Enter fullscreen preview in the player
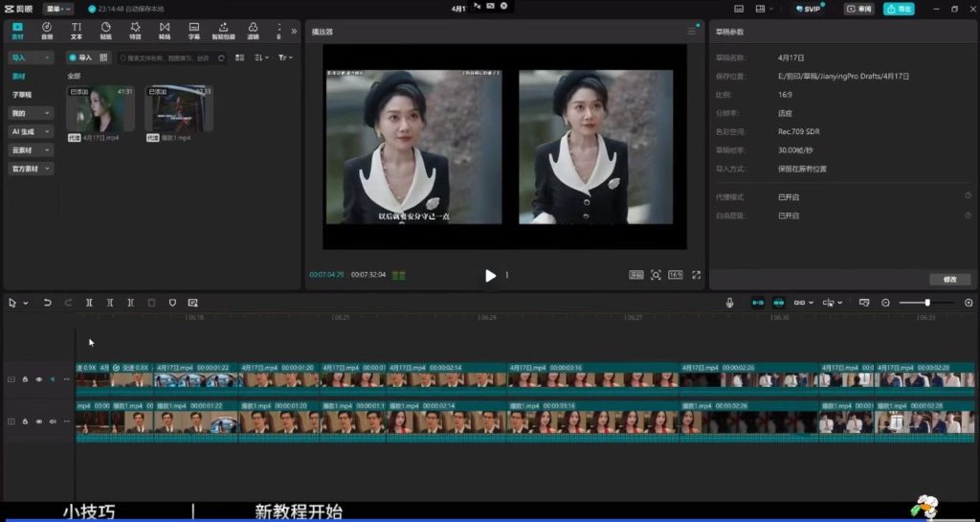 696,275
